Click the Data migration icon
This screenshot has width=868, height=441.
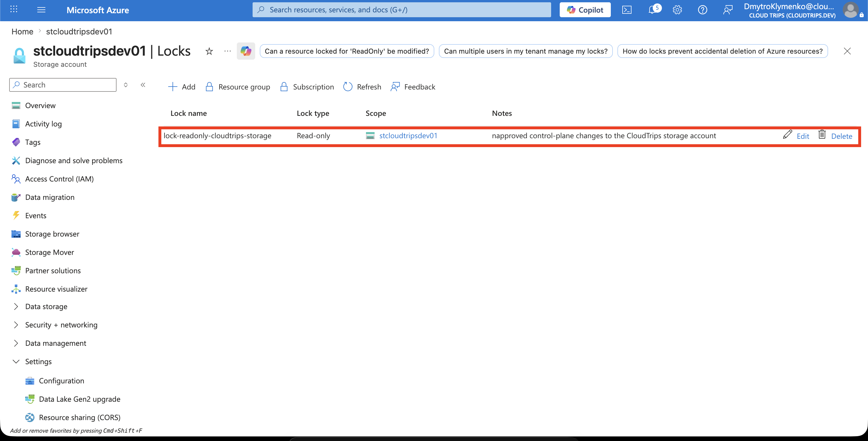click(x=16, y=197)
